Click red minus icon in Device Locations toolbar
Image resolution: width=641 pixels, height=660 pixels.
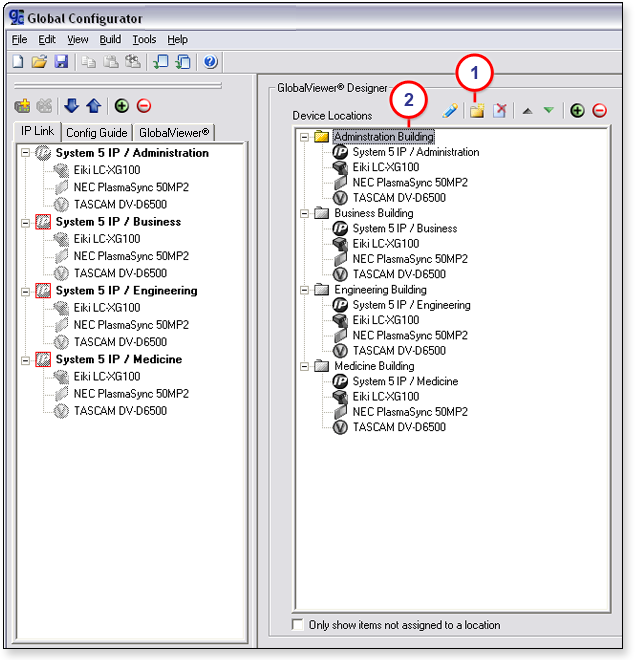tap(599, 111)
